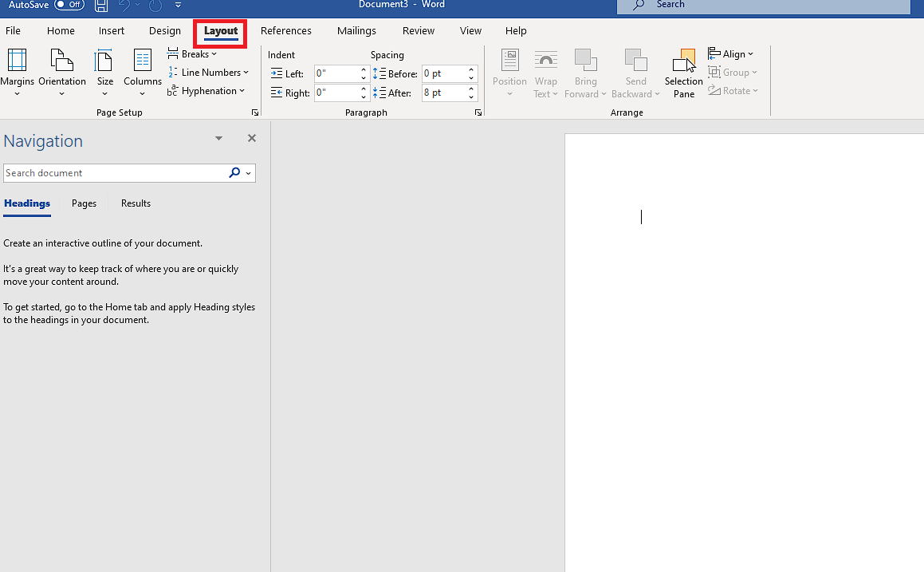Increase the Spacing Before value
Image resolution: width=924 pixels, height=572 pixels.
[472, 69]
